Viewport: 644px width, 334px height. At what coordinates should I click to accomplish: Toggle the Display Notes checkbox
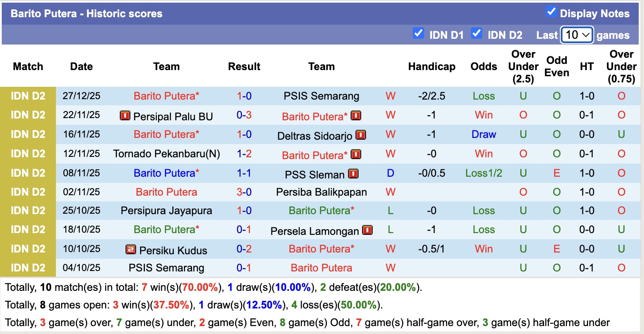coord(551,13)
